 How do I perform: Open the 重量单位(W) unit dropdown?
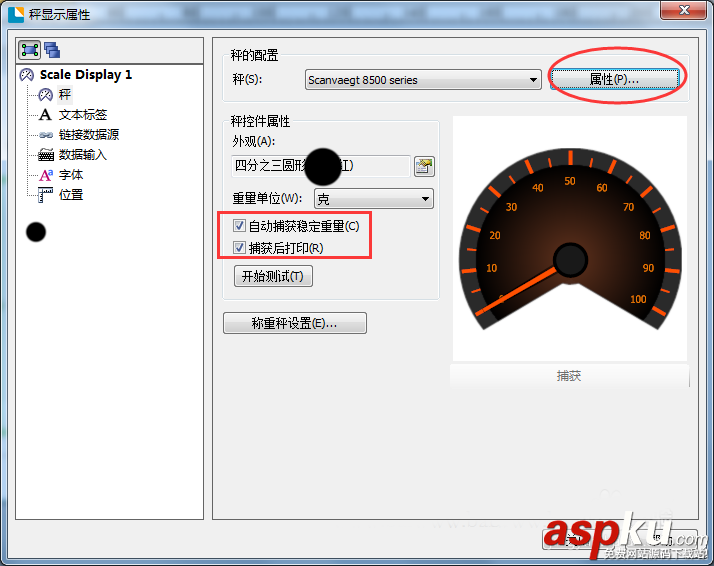(x=374, y=199)
